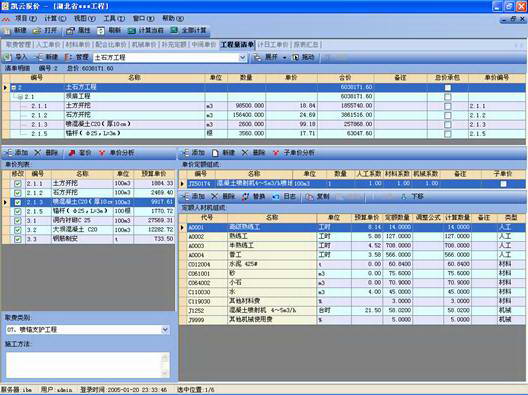Open the 土石方工程 dropdown list

click(242, 58)
